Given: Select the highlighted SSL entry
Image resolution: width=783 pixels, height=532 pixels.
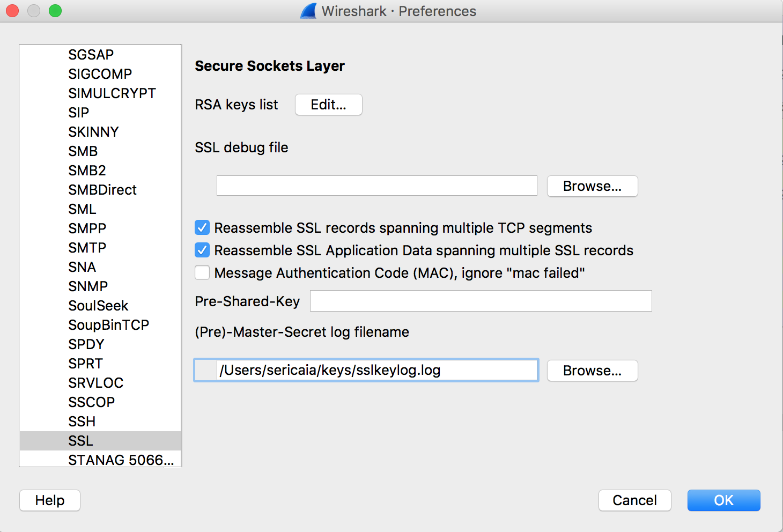Looking at the screenshot, I should click(100, 441).
